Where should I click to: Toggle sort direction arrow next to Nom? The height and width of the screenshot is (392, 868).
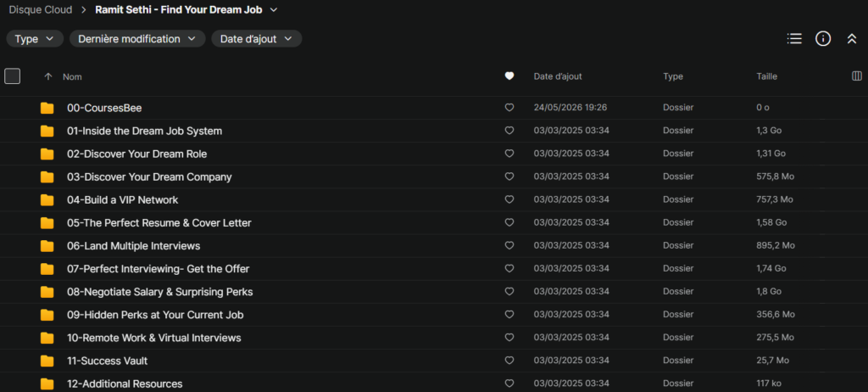point(47,76)
